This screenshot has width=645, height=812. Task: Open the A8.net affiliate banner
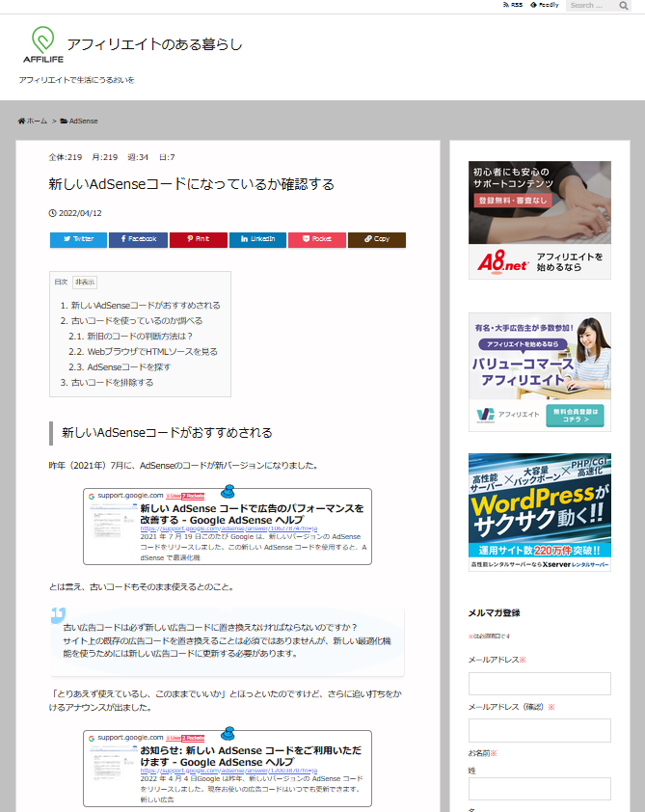tap(539, 220)
